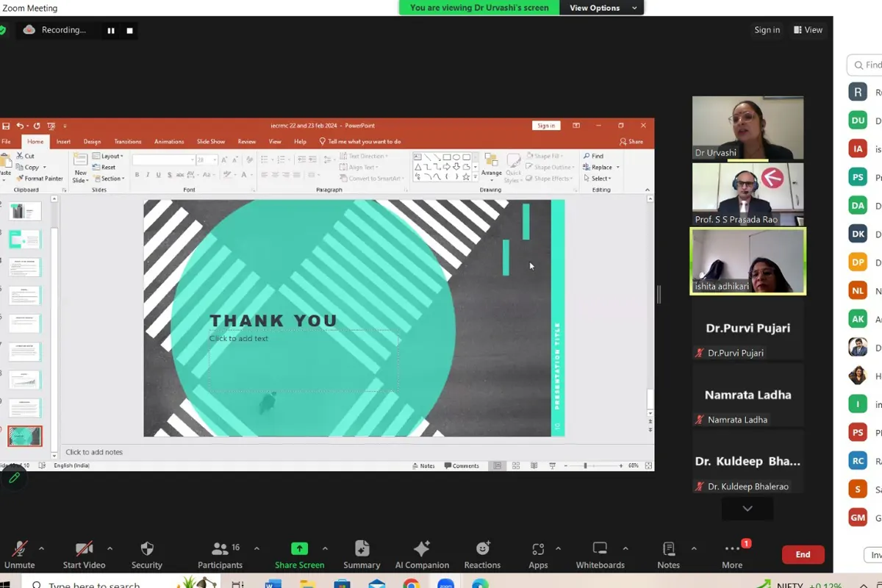The height and width of the screenshot is (588, 882).
Task: Expand the View Options dropdown
Action: tap(600, 7)
